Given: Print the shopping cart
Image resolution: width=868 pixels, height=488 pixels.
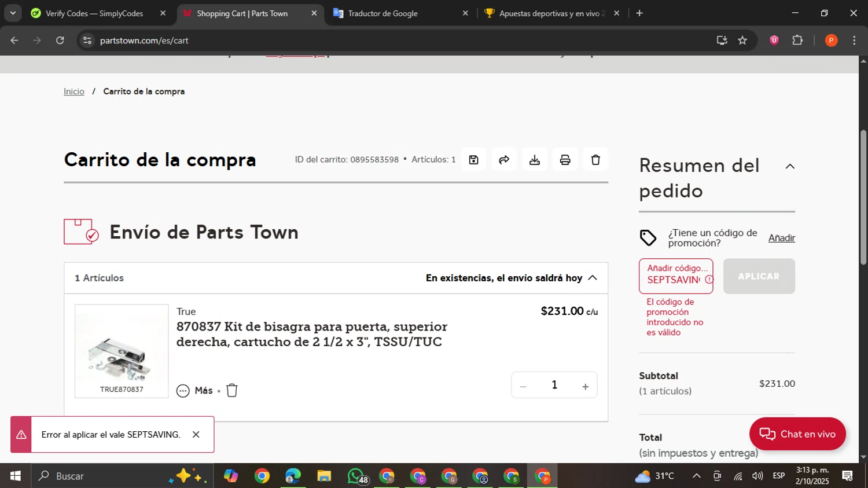Looking at the screenshot, I should tap(565, 160).
